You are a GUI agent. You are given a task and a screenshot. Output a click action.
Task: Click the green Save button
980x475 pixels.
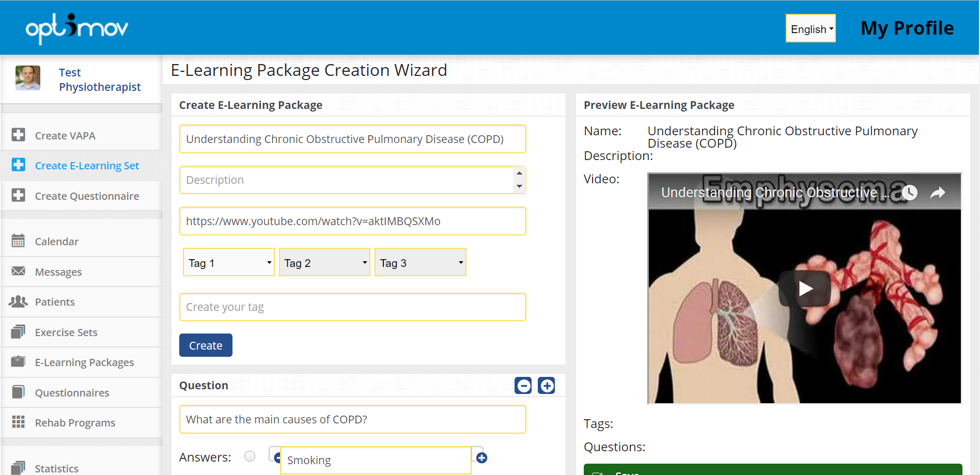pos(773,470)
